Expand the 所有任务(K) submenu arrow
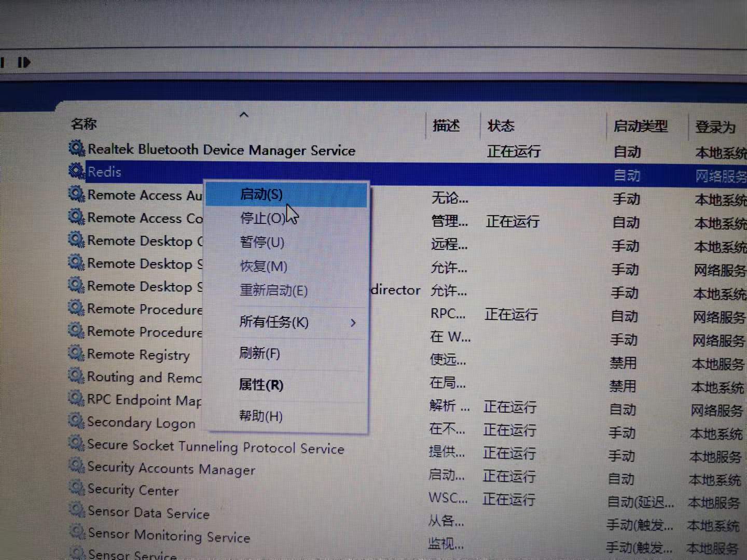747x560 pixels. pyautogui.click(x=353, y=323)
